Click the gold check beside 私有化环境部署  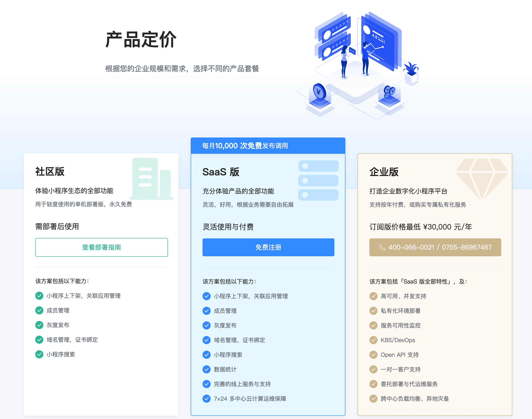373,311
